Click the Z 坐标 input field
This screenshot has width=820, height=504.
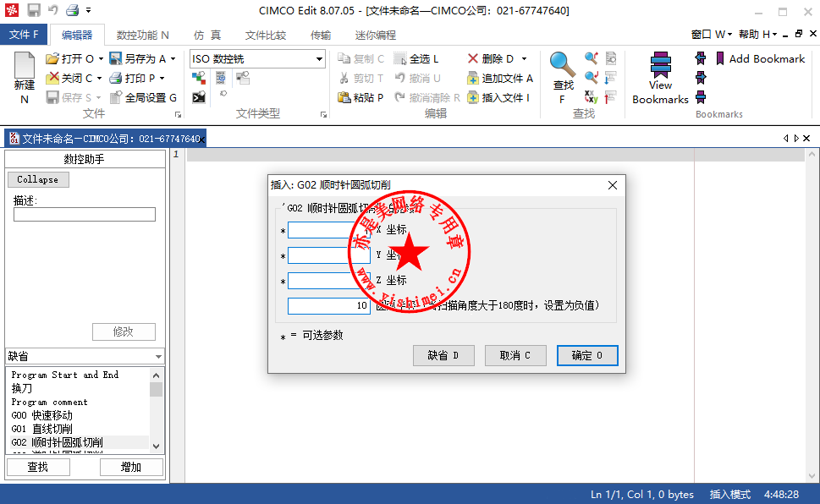click(329, 281)
